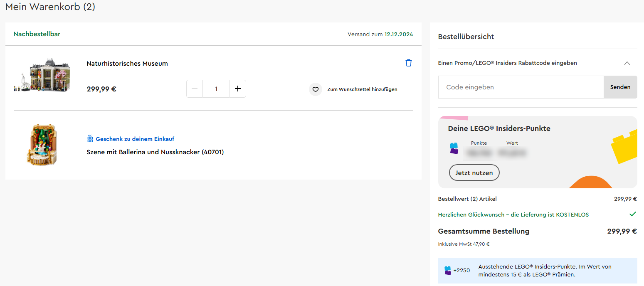Click the Einen Promo/LEGO Insiders Rabattcode eingeben header
This screenshot has height=286, width=644.
[x=508, y=63]
